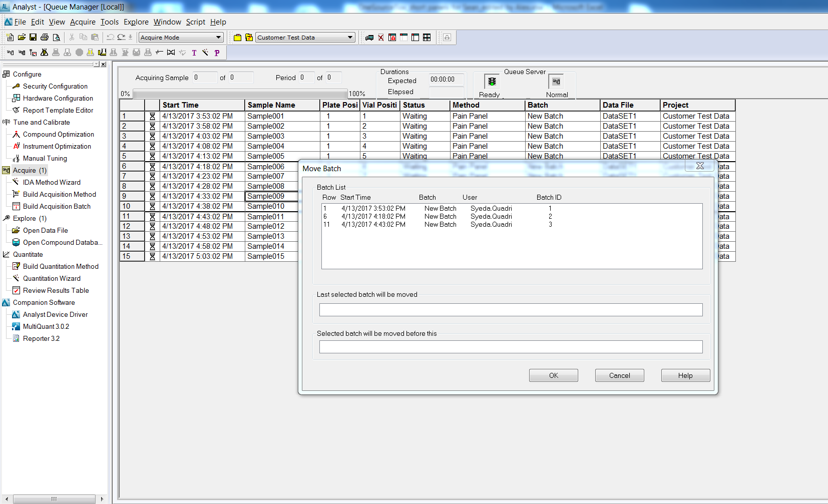Click the yellow New Project folder icon

238,38
